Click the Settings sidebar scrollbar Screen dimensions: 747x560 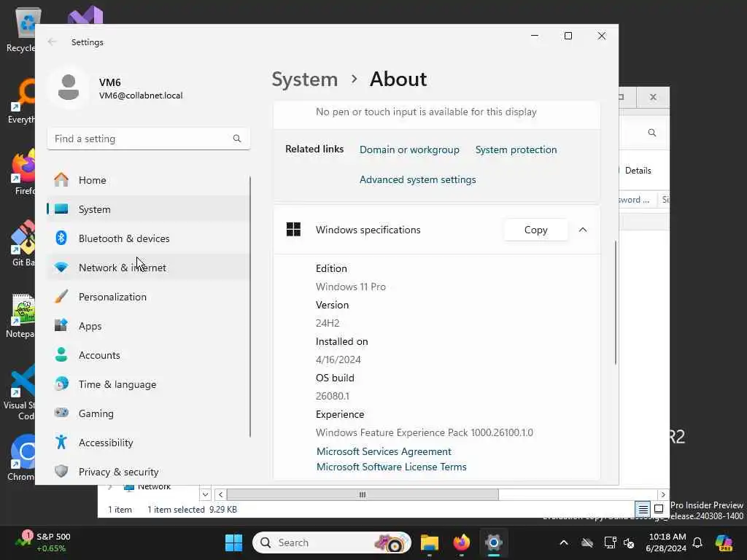tap(250, 306)
